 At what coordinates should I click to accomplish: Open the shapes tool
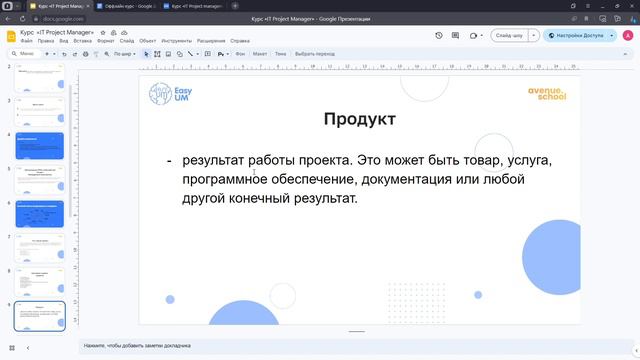pyautogui.click(x=180, y=54)
